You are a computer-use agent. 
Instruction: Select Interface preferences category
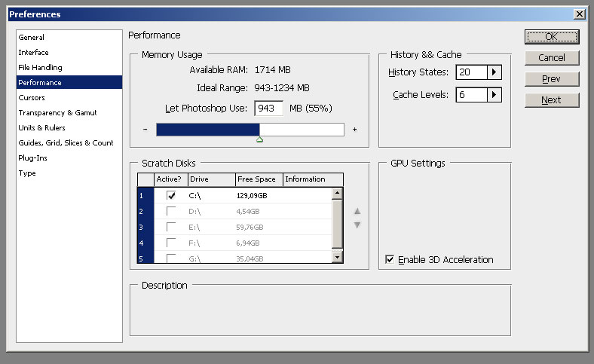tap(69, 52)
